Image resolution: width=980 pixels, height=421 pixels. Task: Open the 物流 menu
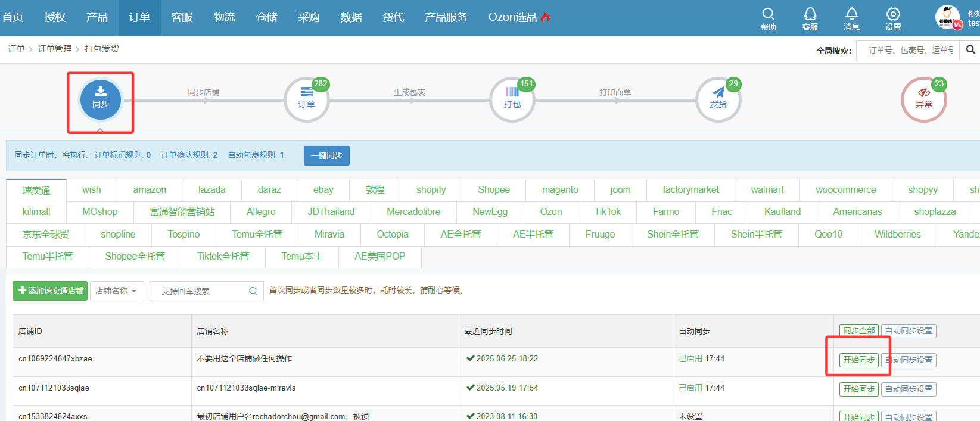[x=224, y=17]
